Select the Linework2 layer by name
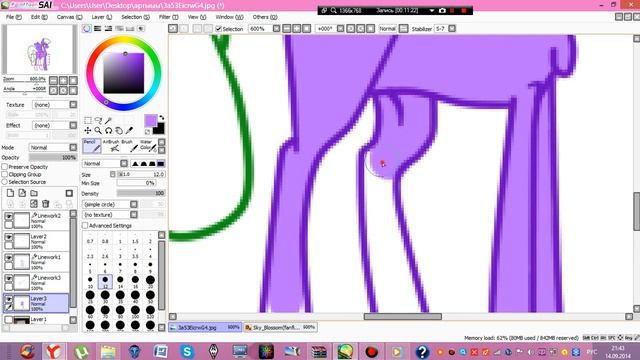Screen dimensions: 640x360 click(49, 216)
